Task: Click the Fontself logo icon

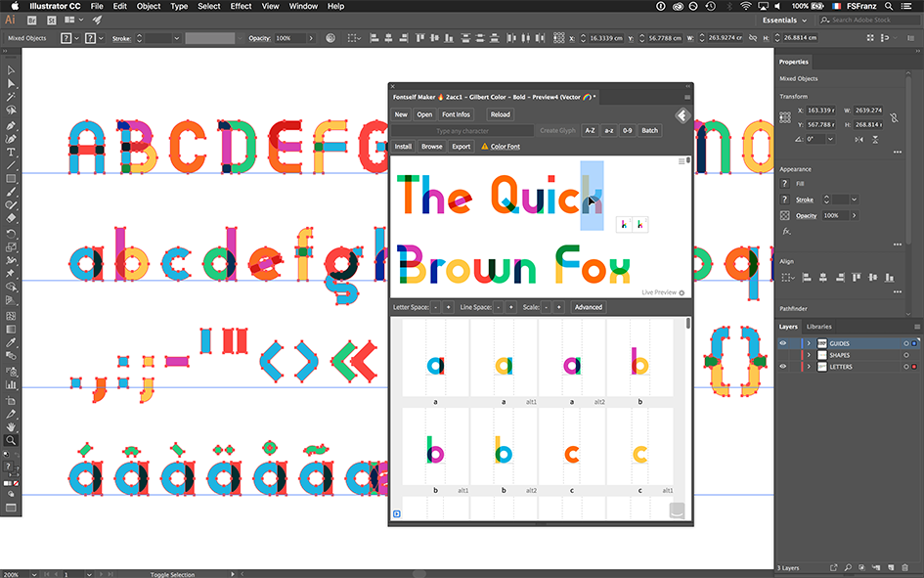Action: coord(682,115)
